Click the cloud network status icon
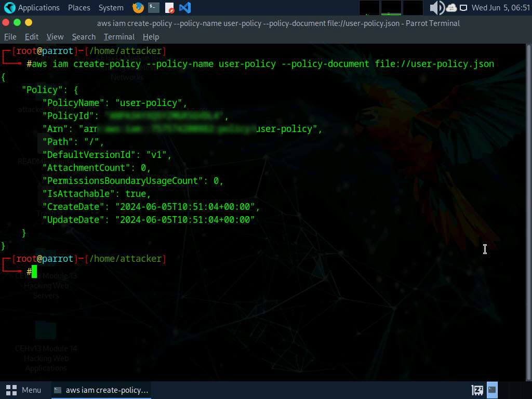This screenshot has width=532, height=399. tap(451, 8)
